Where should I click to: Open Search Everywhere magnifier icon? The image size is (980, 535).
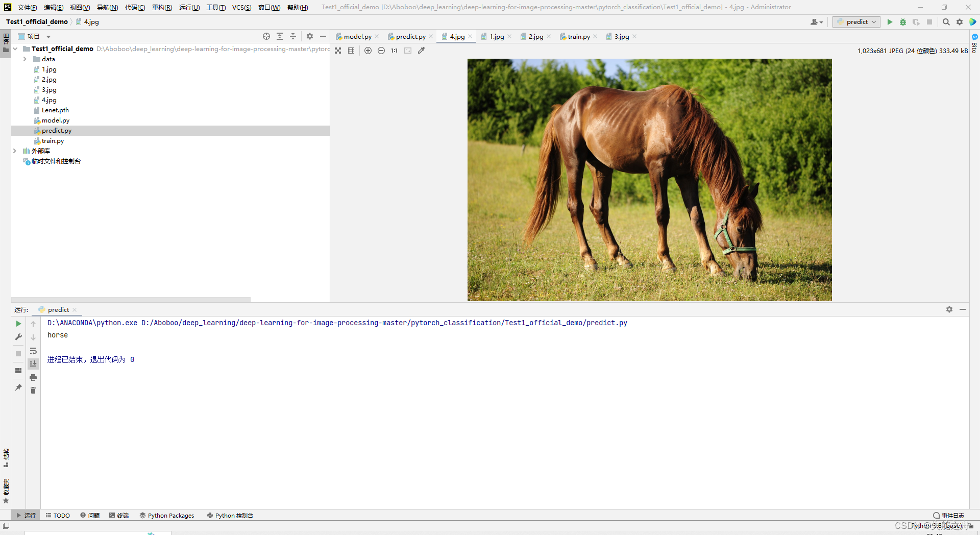click(946, 22)
